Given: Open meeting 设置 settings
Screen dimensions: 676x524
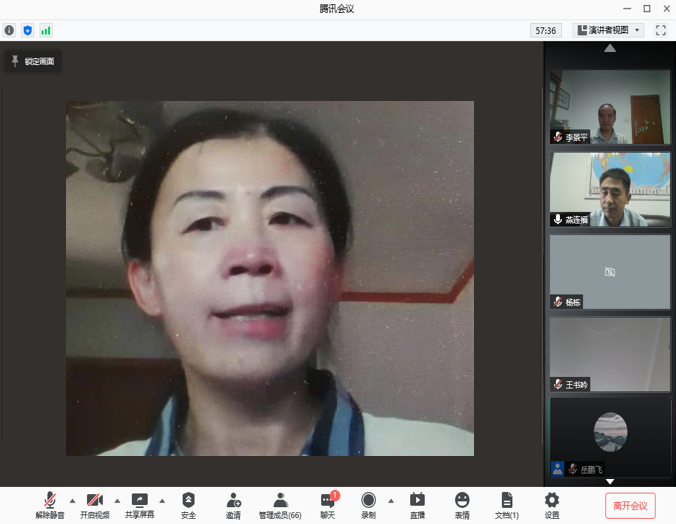Looking at the screenshot, I should 552,501.
